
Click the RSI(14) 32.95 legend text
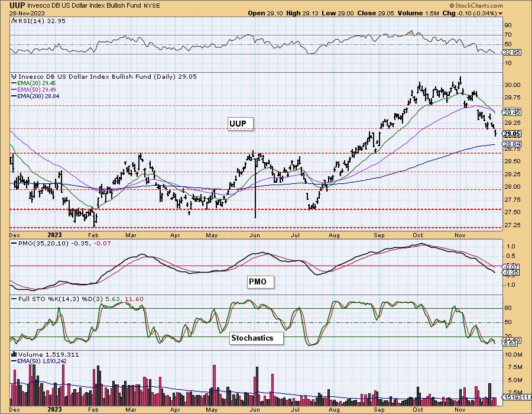pos(41,21)
